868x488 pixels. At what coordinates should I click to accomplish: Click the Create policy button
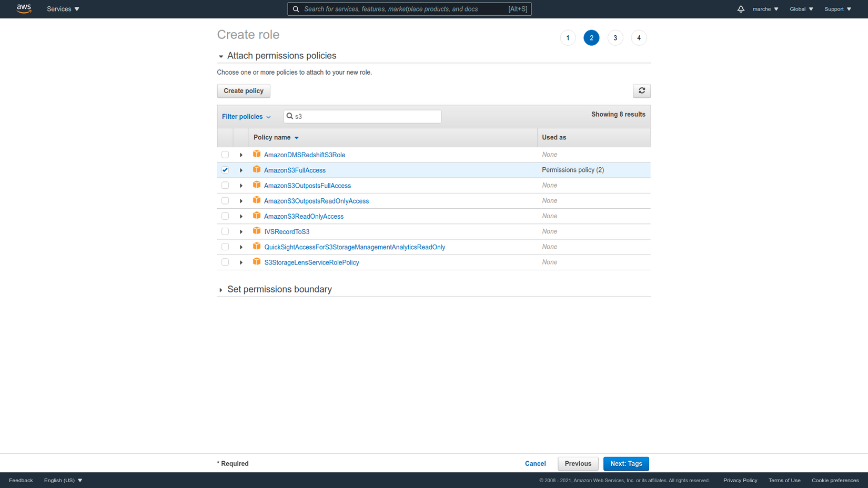tap(244, 91)
